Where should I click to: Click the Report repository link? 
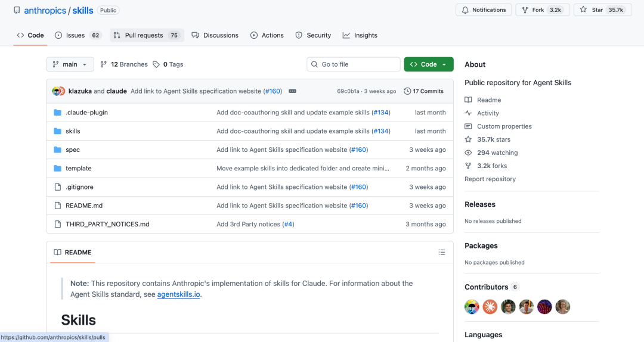(x=490, y=179)
